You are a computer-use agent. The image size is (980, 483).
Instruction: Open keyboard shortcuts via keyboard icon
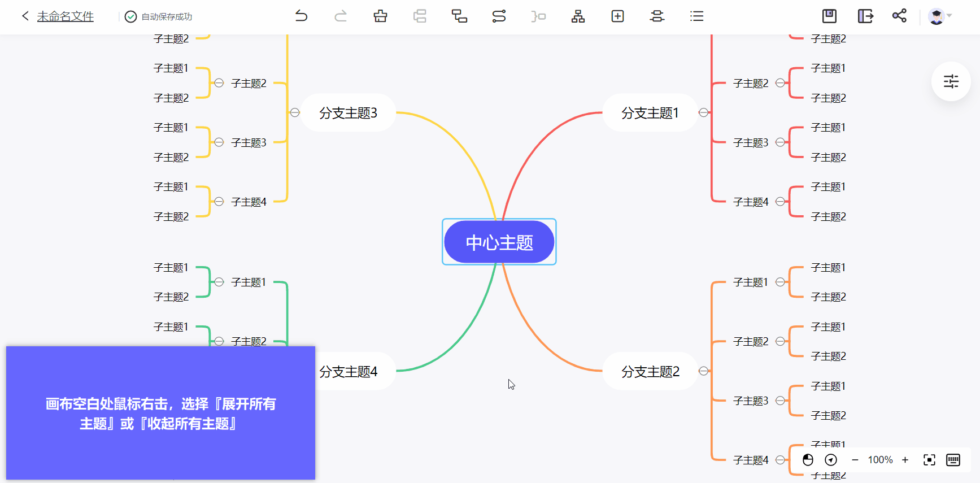tap(953, 460)
